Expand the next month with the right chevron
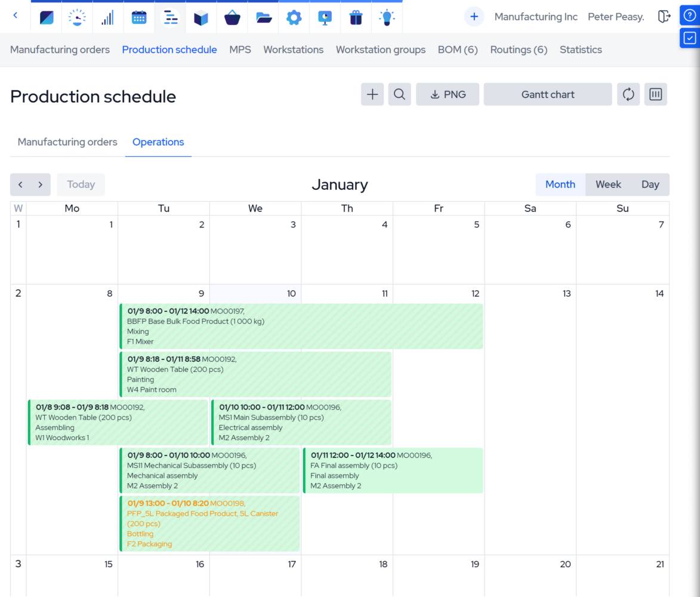The image size is (700, 597). coord(39,184)
